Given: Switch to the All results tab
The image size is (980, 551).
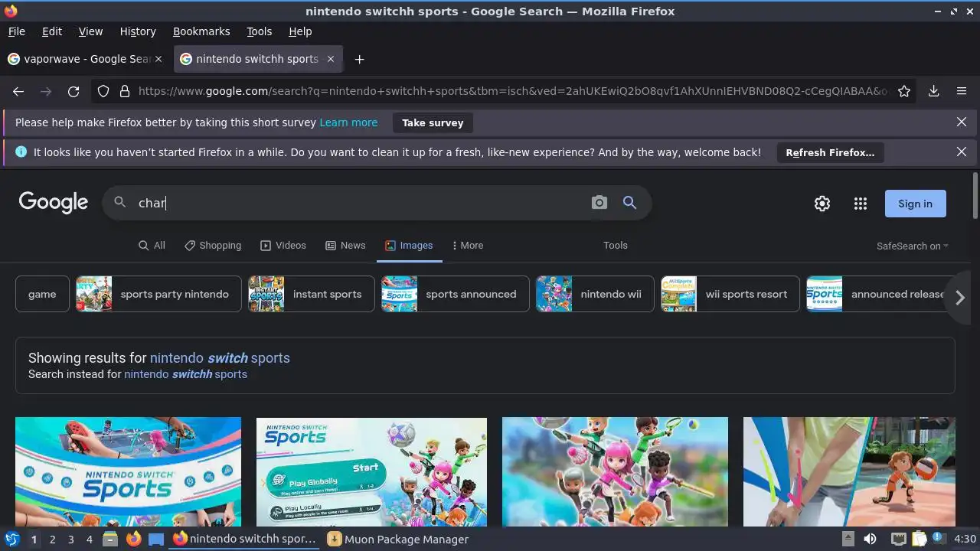Looking at the screenshot, I should [152, 246].
